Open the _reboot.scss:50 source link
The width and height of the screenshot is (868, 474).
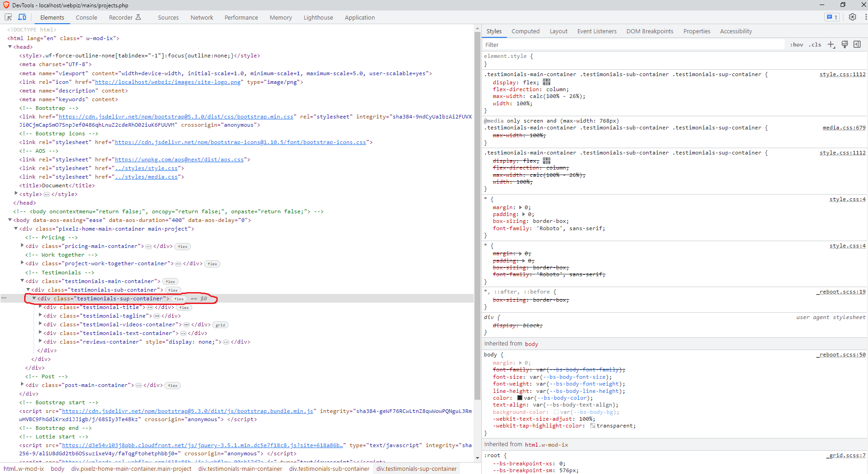coord(841,355)
